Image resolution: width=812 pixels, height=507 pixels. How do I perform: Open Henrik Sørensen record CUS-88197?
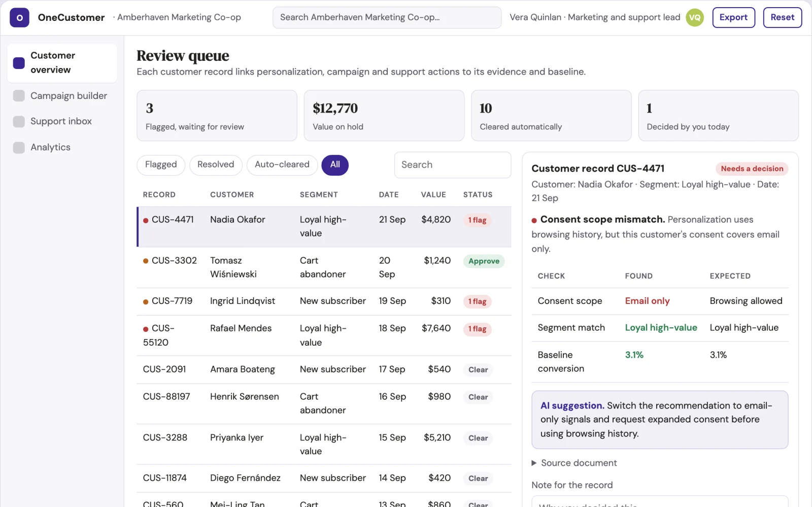click(324, 403)
